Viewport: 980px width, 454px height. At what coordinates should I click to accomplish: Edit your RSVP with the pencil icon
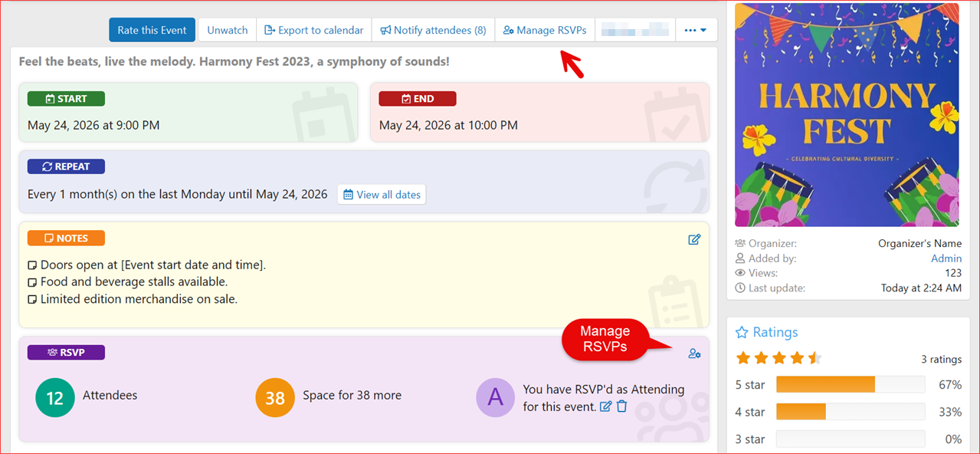pyautogui.click(x=605, y=406)
